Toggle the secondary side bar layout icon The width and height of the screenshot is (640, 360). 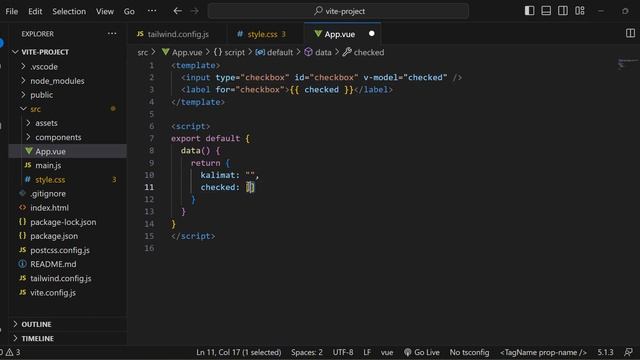coord(563,11)
